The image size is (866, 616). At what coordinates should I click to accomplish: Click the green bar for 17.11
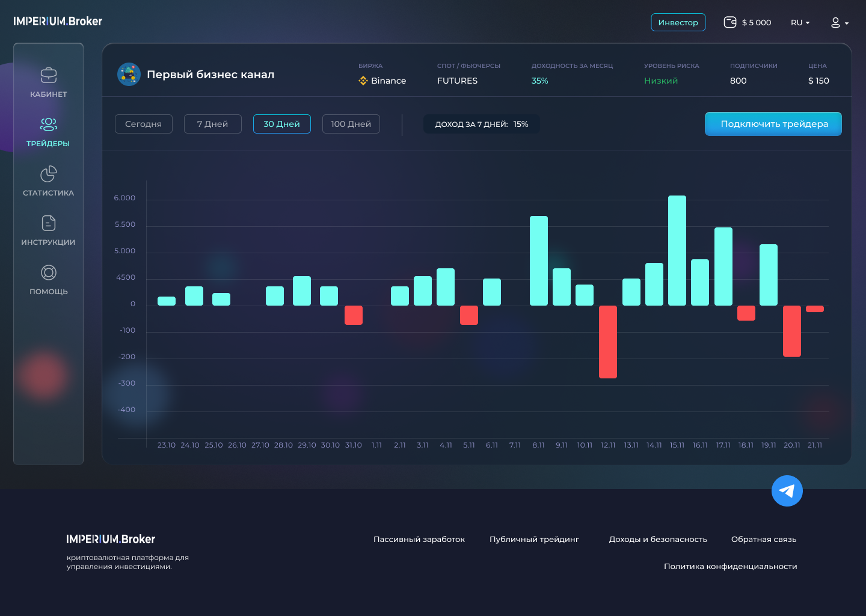723,266
